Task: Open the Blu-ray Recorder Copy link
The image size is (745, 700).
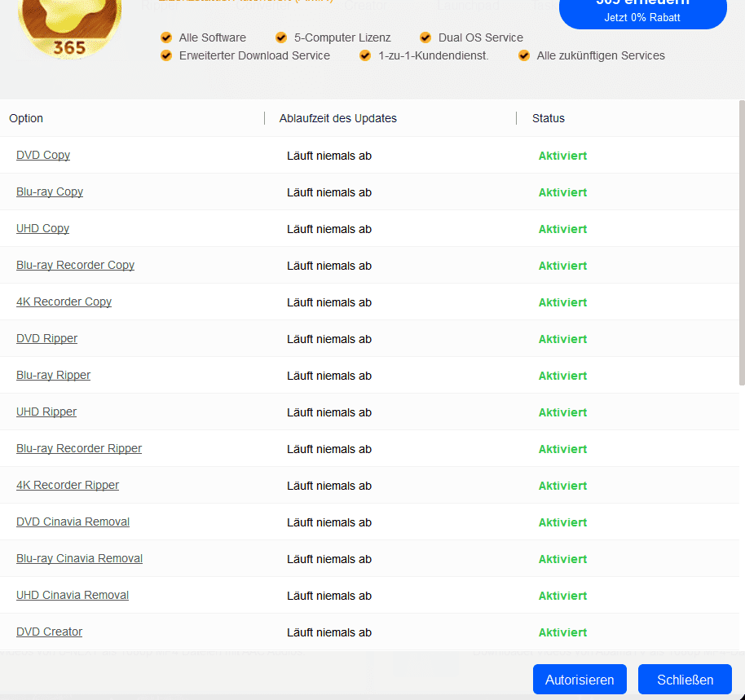Action: (76, 265)
